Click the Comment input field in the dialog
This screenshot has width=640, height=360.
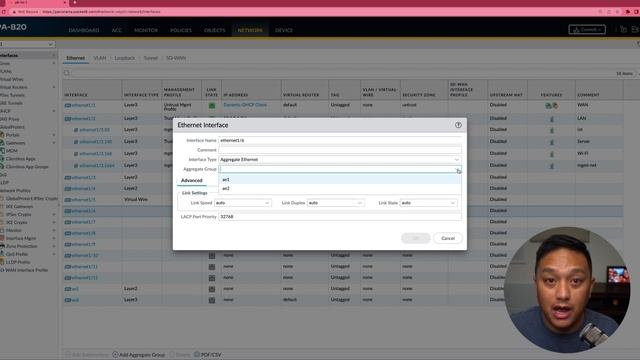click(340, 150)
